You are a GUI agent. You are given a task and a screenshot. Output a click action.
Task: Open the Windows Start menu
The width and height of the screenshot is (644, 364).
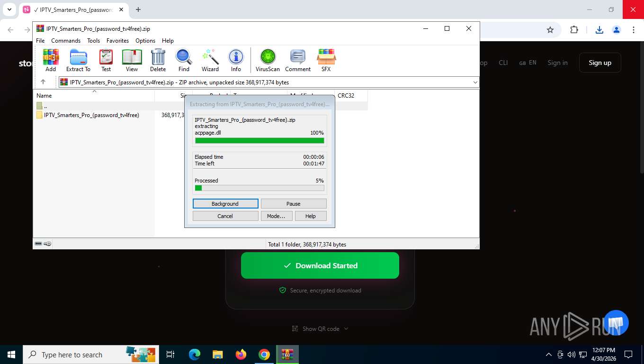pyautogui.click(x=11, y=355)
